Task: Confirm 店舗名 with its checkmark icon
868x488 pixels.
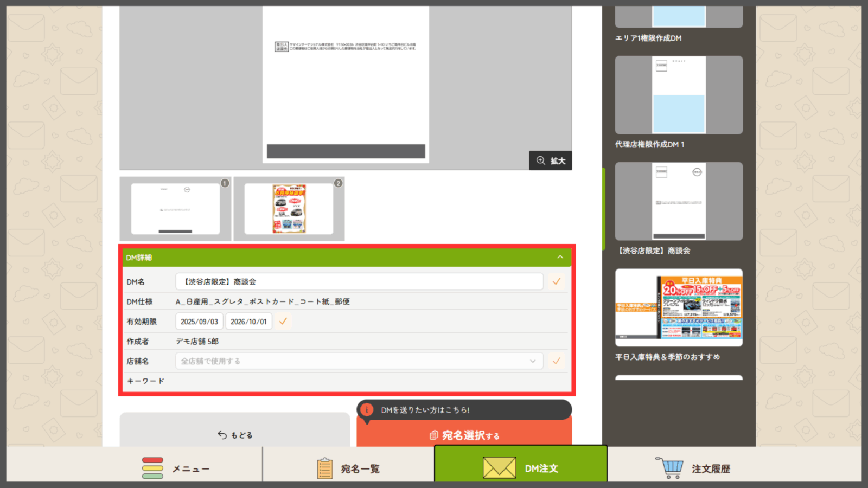Action: (x=556, y=361)
